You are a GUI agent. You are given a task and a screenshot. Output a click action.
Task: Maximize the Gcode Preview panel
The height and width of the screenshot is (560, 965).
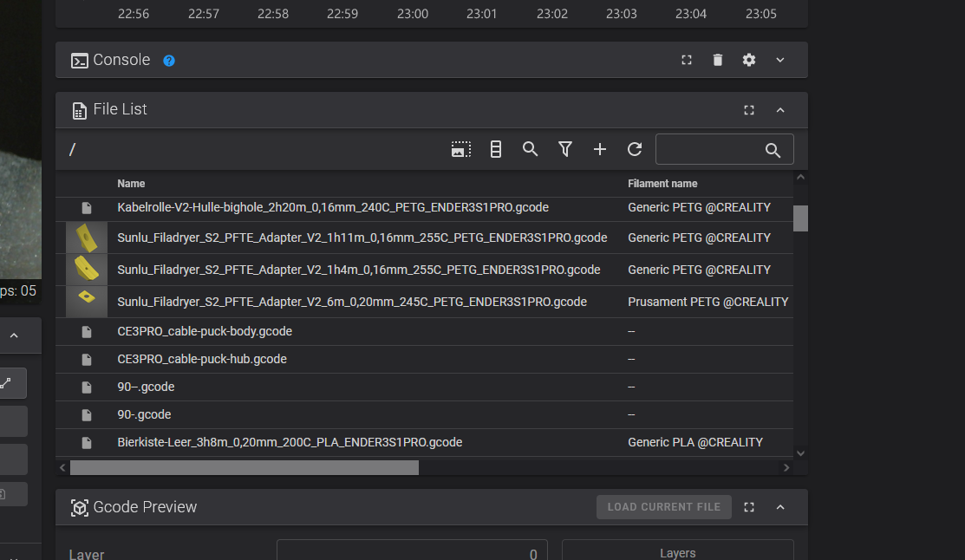[748, 507]
